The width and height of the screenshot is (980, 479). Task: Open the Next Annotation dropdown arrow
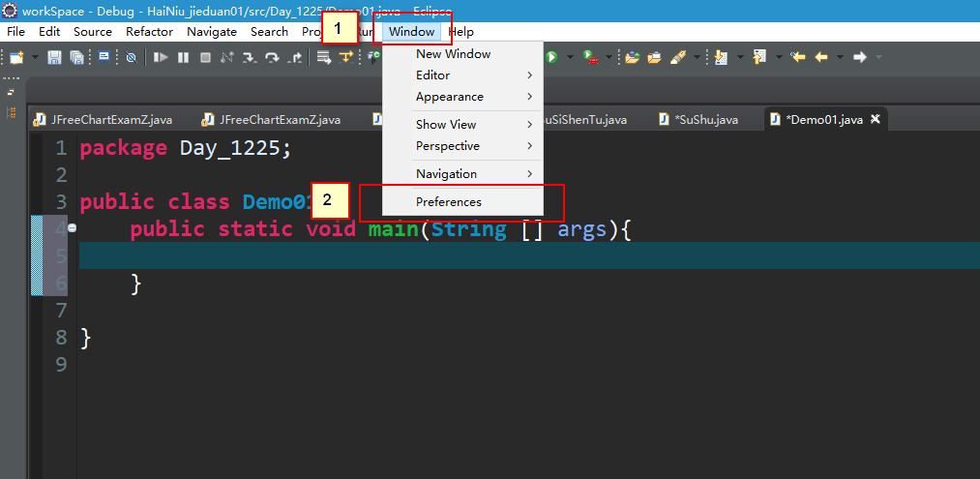(741, 57)
